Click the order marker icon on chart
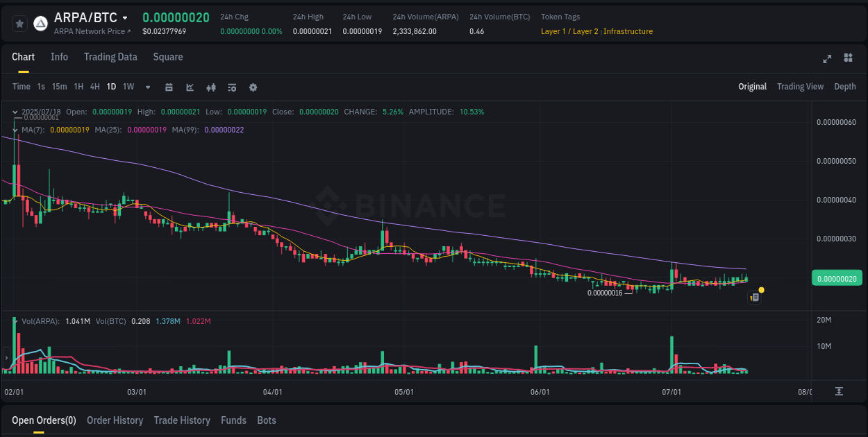This screenshot has width=868, height=437. pos(755,297)
